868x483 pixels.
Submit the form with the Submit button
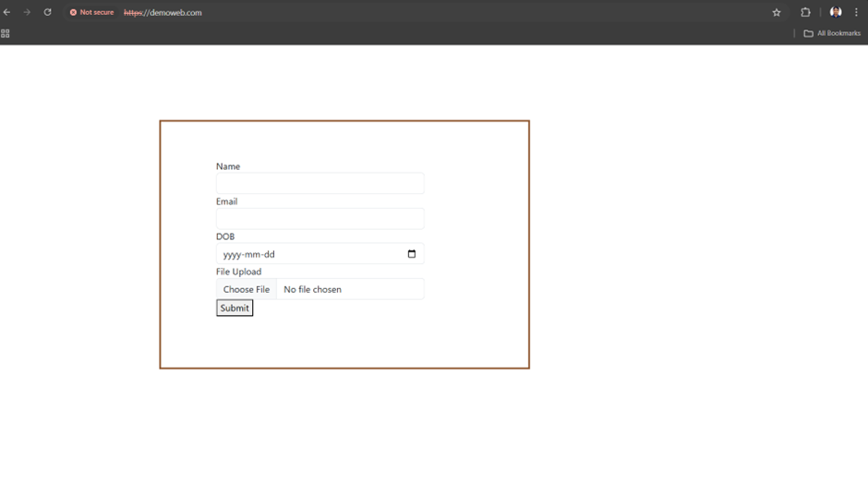[x=235, y=308]
